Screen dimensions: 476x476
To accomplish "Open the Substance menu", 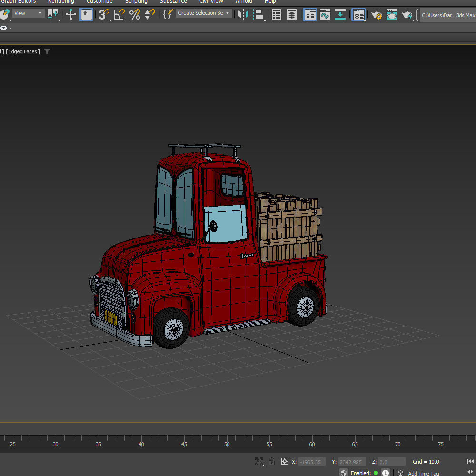I will point(173,2).
